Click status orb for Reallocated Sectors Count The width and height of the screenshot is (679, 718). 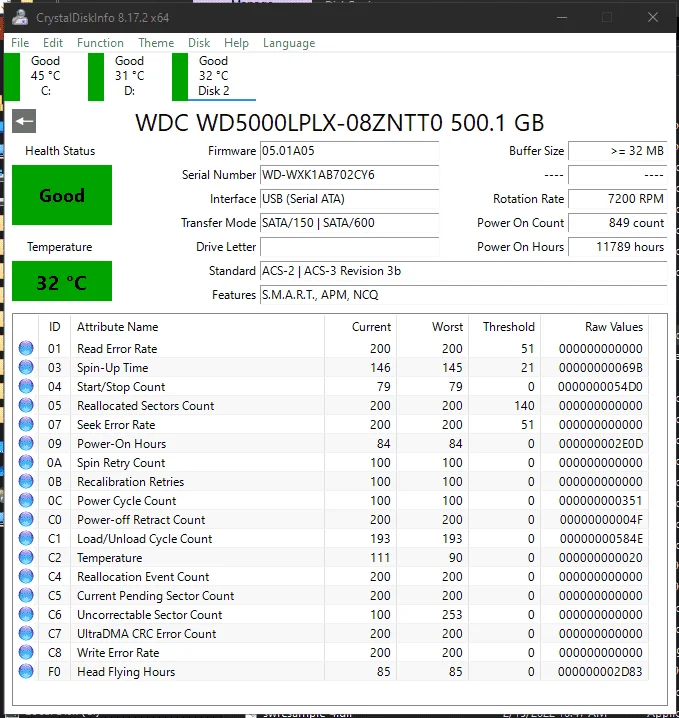[x=26, y=405]
